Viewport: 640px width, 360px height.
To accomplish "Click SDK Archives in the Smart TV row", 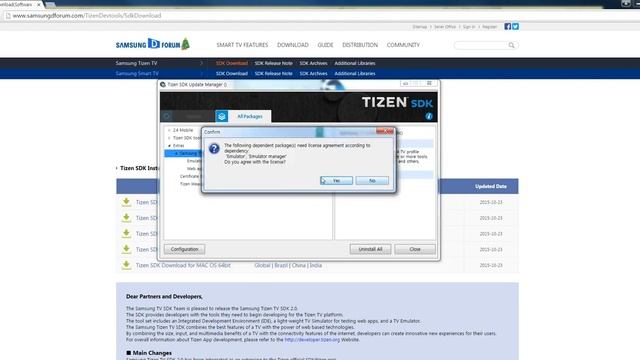I will (x=313, y=74).
